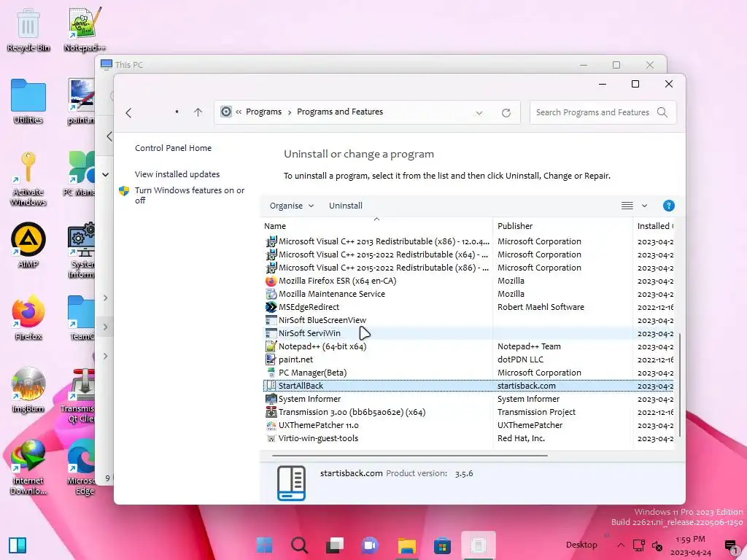Open the Organise dropdown menu
747x560 pixels.
pos(292,206)
